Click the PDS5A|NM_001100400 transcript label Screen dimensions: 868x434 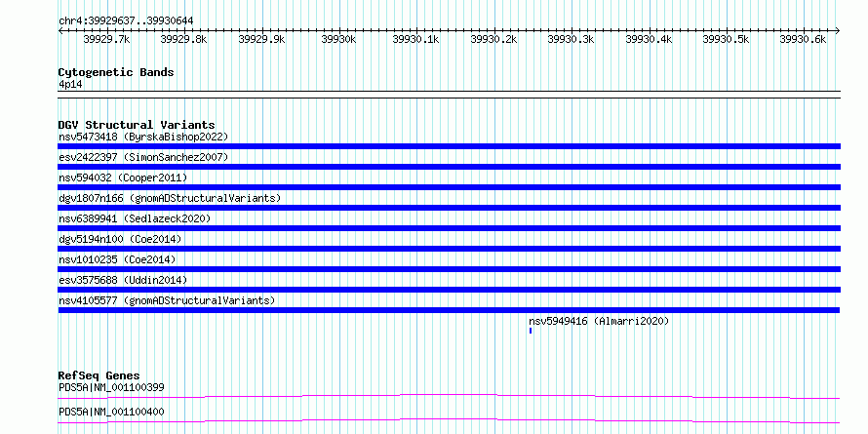tap(111, 412)
